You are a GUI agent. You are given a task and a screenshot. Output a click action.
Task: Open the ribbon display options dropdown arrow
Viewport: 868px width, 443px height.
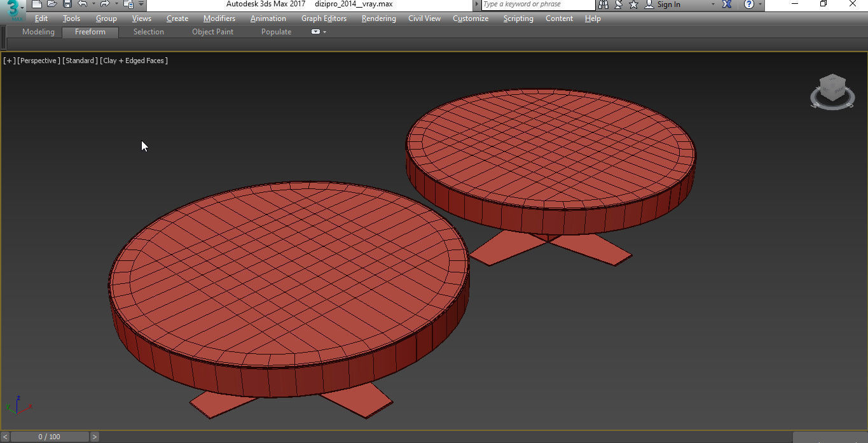point(324,32)
